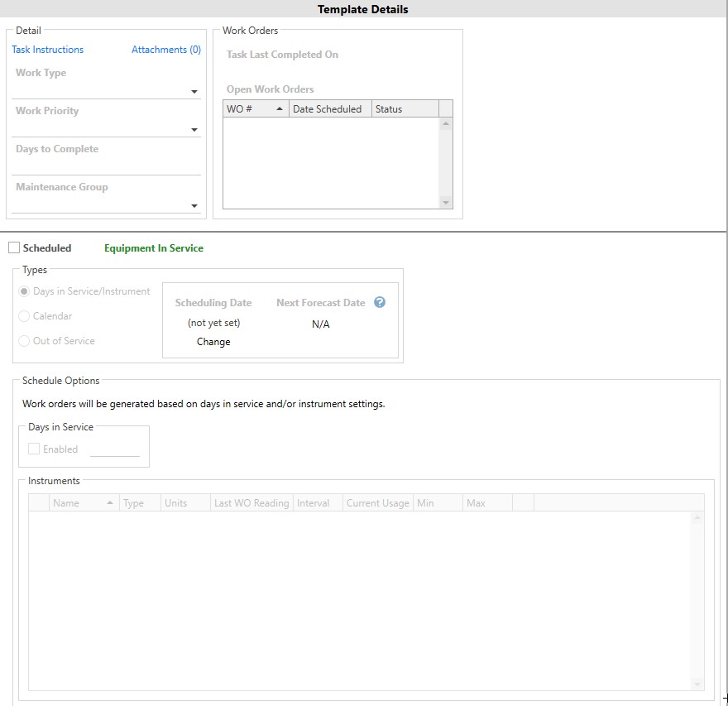Select the Days in Service/Instrument radio button

24,291
